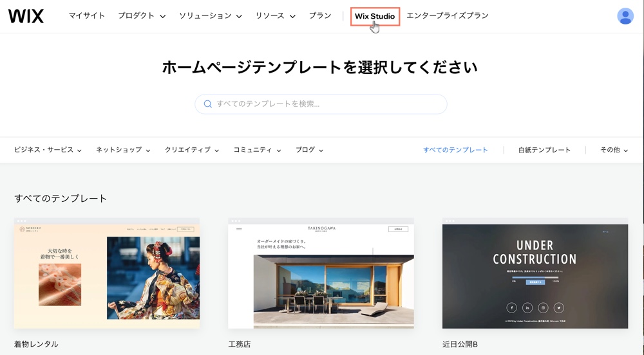644x355 pixels.
Task: Select the 白紙テンプレート tab
Action: [x=544, y=150]
